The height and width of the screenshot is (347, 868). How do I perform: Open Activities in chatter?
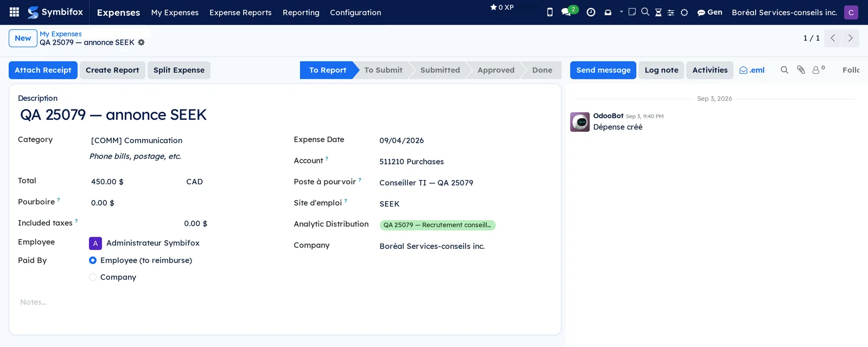[710, 70]
